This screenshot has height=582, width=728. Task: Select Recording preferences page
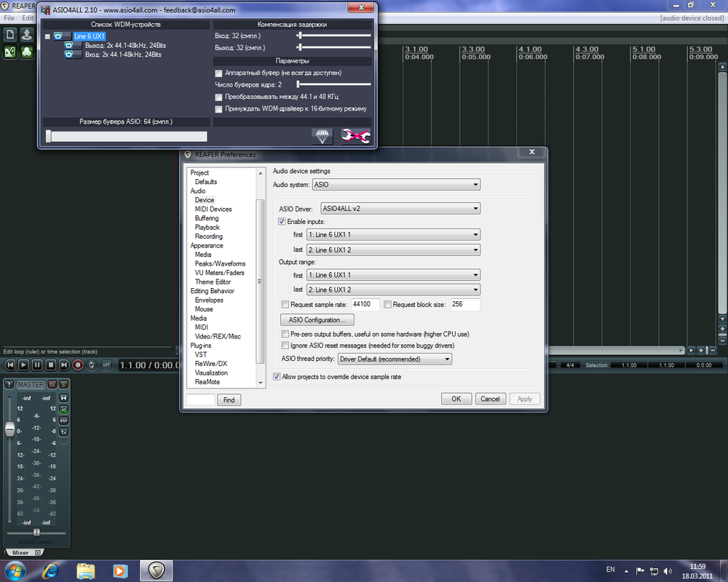[x=208, y=236]
